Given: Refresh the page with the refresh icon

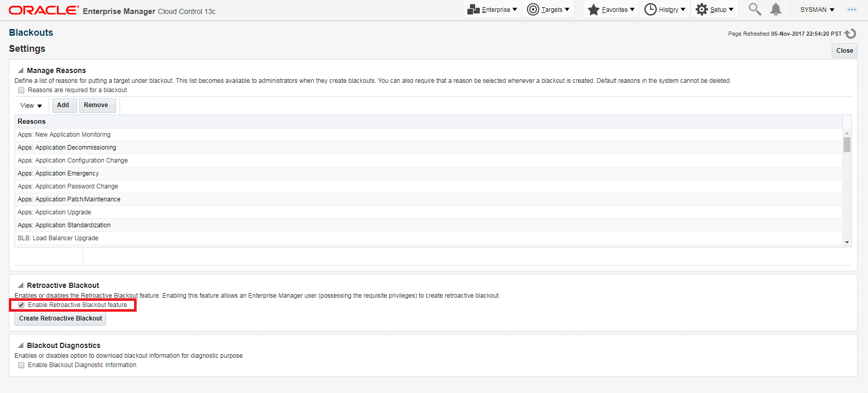Looking at the screenshot, I should [850, 34].
